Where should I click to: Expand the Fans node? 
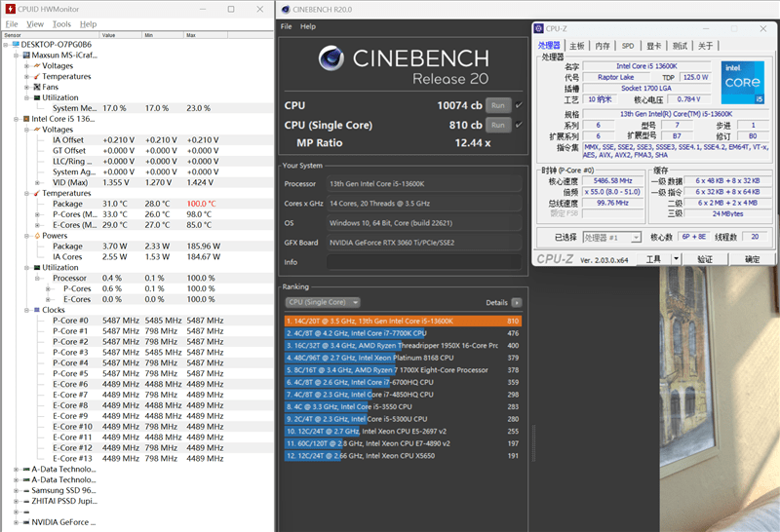pyautogui.click(x=27, y=87)
